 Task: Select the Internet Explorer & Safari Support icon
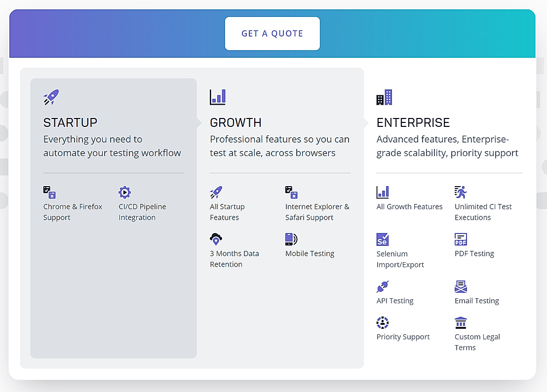tap(291, 192)
